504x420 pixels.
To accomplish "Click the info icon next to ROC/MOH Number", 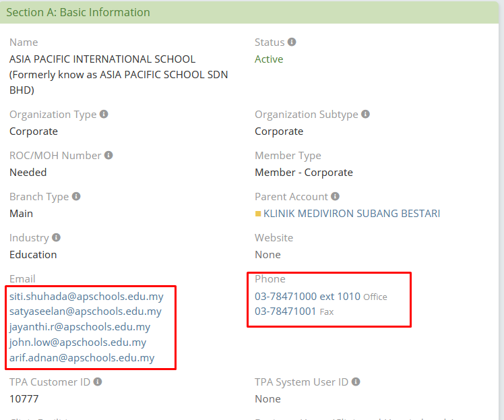I will tap(108, 155).
